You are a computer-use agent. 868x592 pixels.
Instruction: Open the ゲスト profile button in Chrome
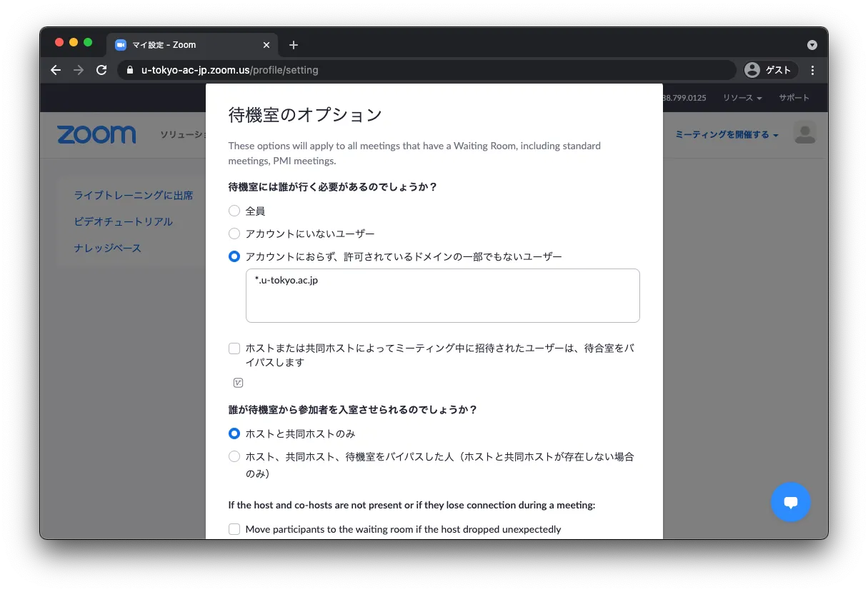pos(769,70)
